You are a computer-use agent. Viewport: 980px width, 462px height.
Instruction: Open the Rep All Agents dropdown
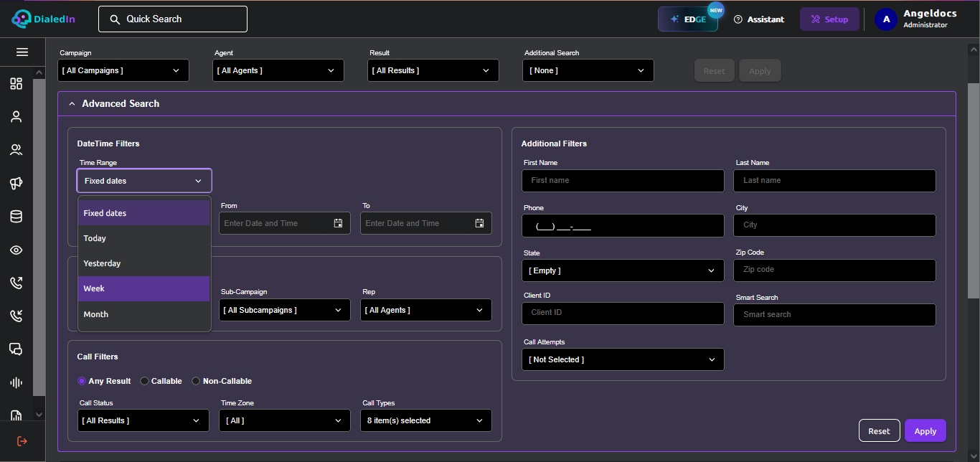(x=426, y=310)
